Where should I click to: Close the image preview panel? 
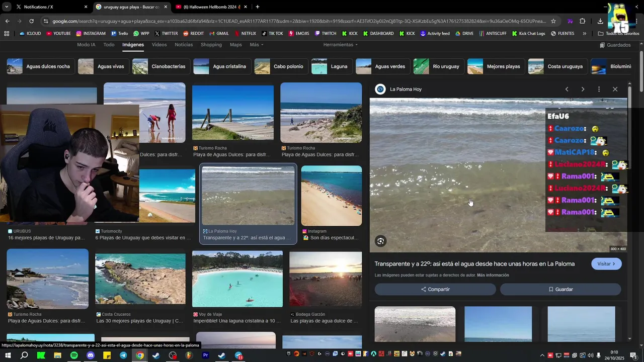[615, 89]
